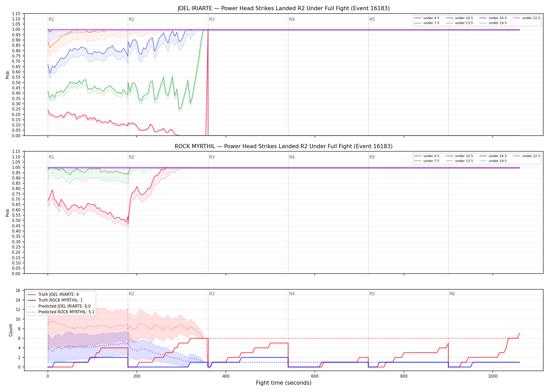This screenshot has width=549, height=392.
Task: Click 'under 13.5' legend entry in Rock Myrthil chart
Action: coord(460,161)
